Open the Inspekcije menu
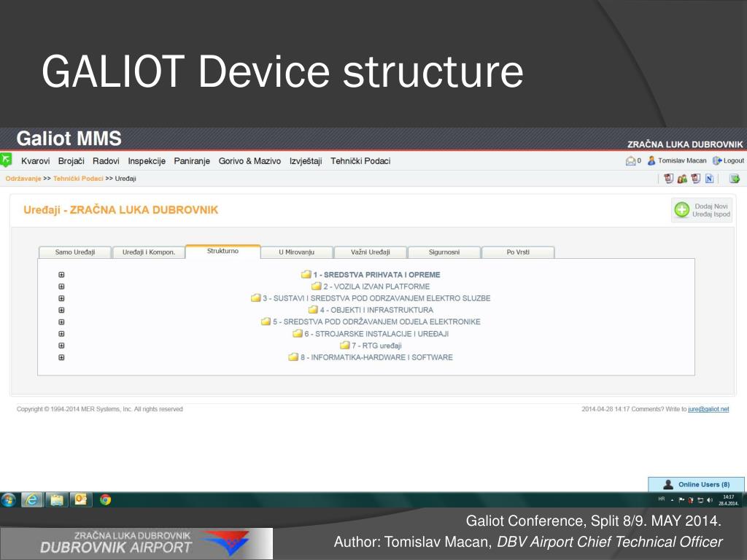The image size is (747, 560). [147, 161]
